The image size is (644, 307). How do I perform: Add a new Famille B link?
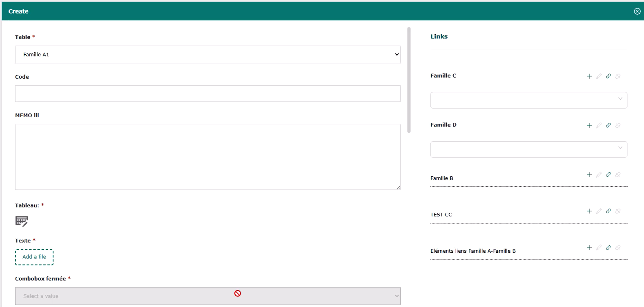[589, 175]
